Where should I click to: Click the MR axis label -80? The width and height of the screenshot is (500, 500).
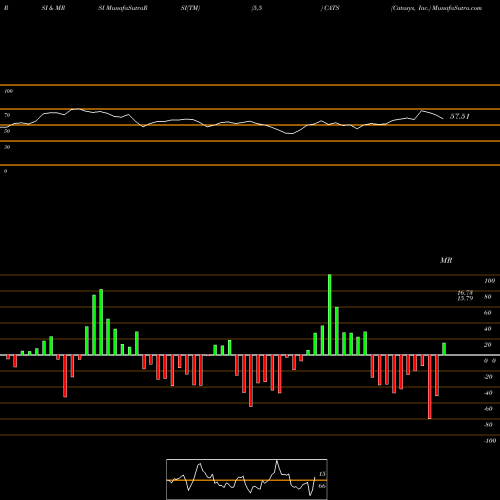[488, 425]
